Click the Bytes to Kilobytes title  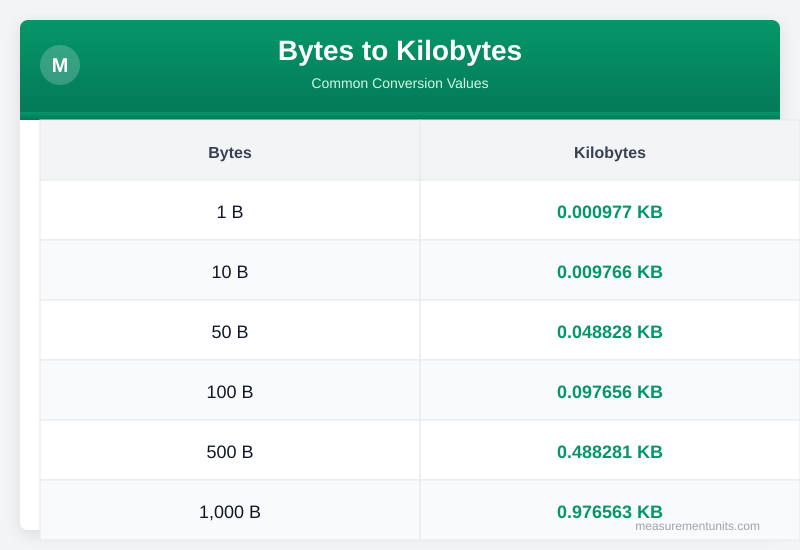[x=399, y=51]
